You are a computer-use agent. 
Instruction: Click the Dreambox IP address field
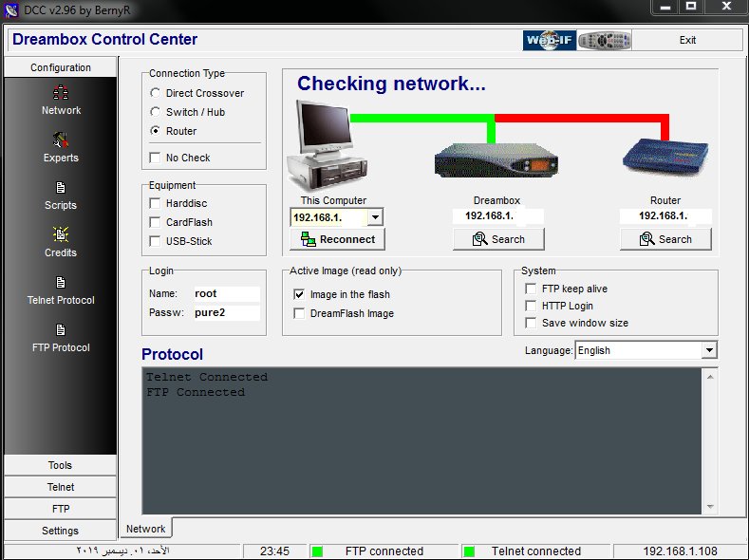[498, 215]
